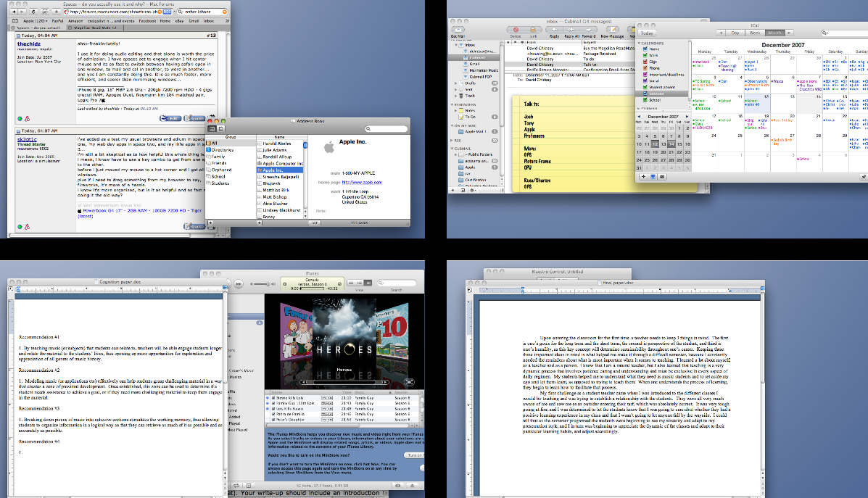This screenshot has height=498, width=868.
Task: Click the Address Book search field
Action: tap(386, 128)
